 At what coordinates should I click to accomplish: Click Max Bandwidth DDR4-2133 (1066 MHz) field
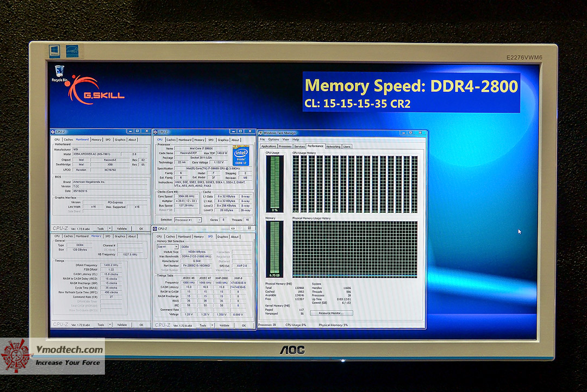(x=197, y=257)
